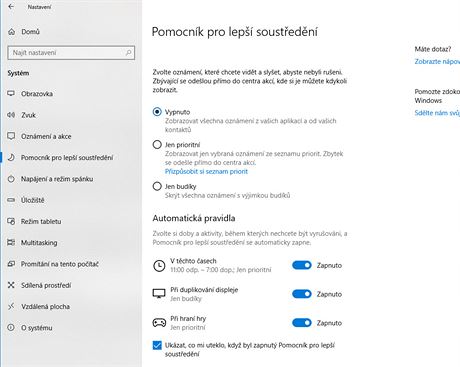
Task: Click the Sdělte nám feedback link
Action: click(x=437, y=113)
